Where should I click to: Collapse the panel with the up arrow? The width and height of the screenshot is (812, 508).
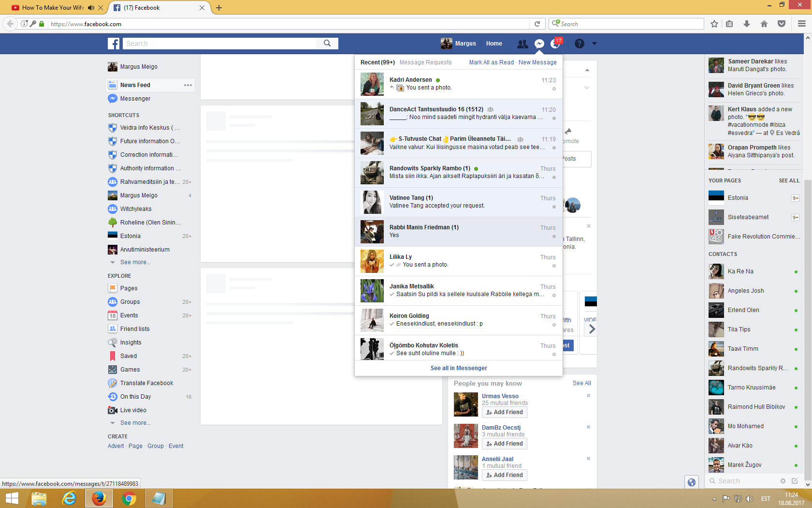coord(587,70)
